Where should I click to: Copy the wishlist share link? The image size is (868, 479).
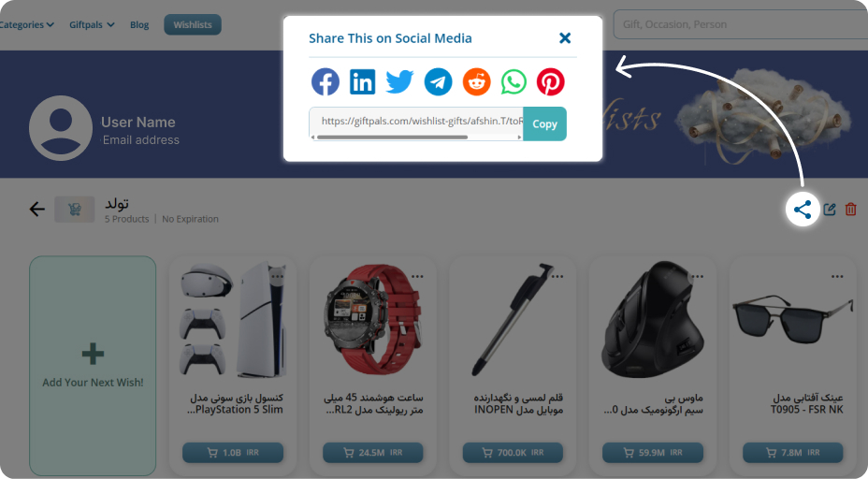point(544,124)
